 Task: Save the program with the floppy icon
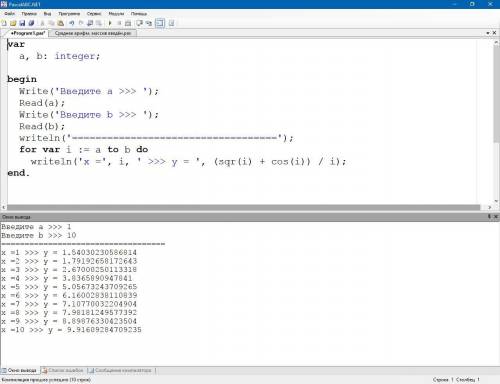pos(22,23)
